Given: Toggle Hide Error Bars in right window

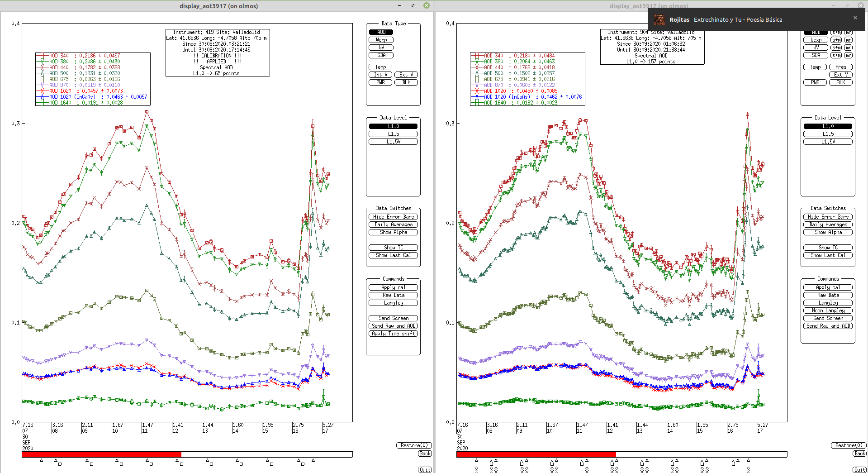Looking at the screenshot, I should pyautogui.click(x=828, y=217).
